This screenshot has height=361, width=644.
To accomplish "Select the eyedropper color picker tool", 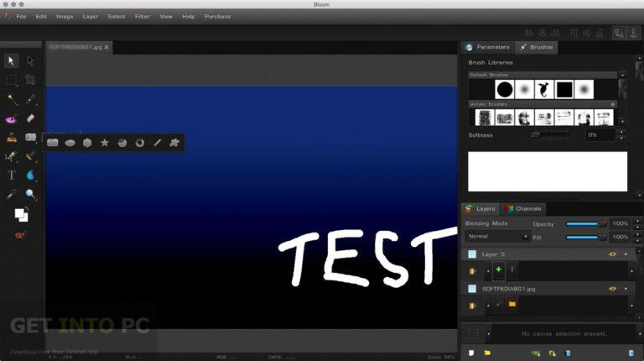I will 12,194.
